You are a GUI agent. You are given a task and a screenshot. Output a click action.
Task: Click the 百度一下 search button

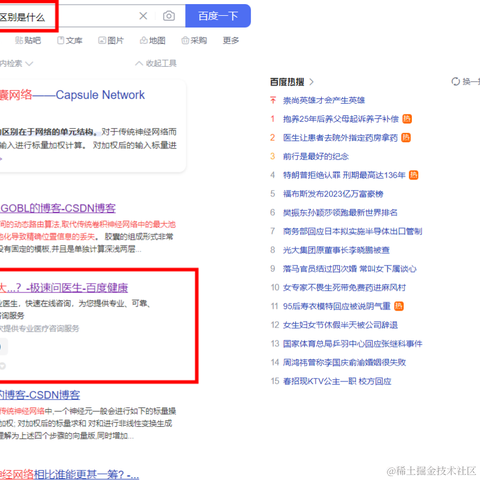click(218, 16)
